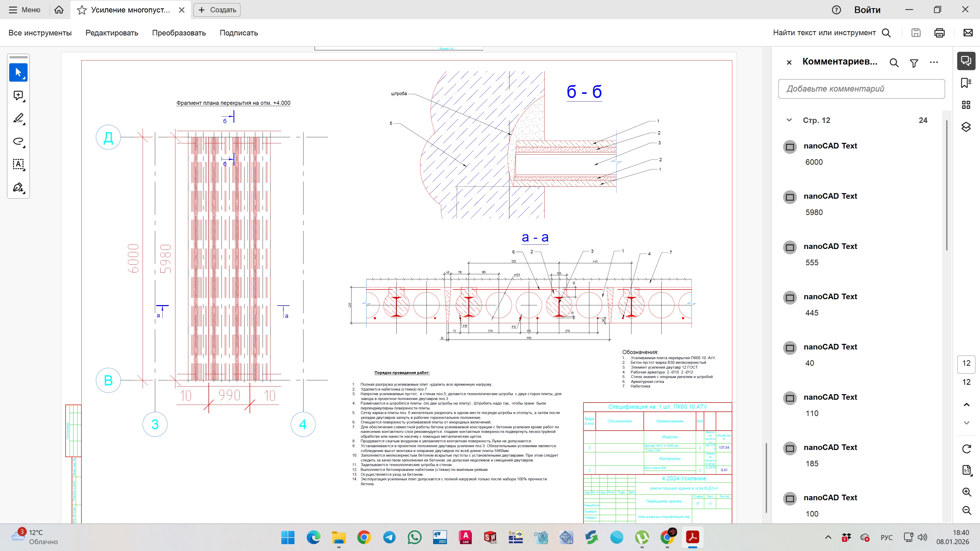Open the weather widget 12°C Облачно

(x=35, y=537)
